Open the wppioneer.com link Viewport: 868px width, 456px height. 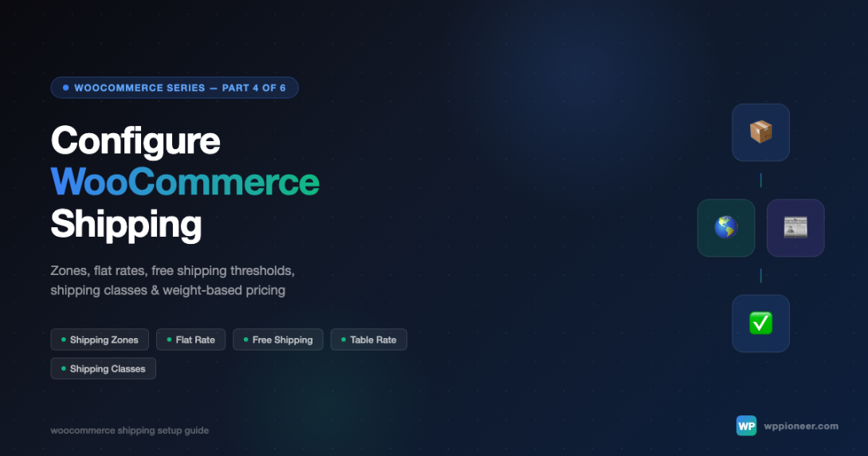tap(801, 427)
